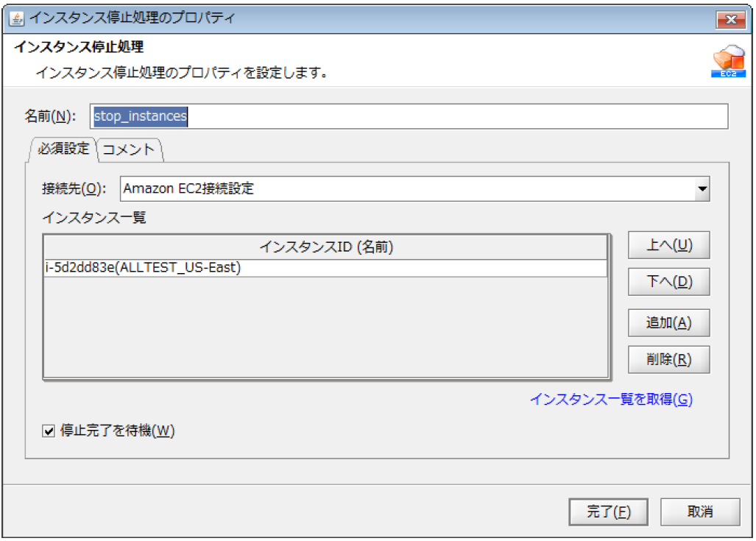Open the 接続先 combo box showing Amazon EC2接続設定
The image size is (756, 541).
pos(406,188)
